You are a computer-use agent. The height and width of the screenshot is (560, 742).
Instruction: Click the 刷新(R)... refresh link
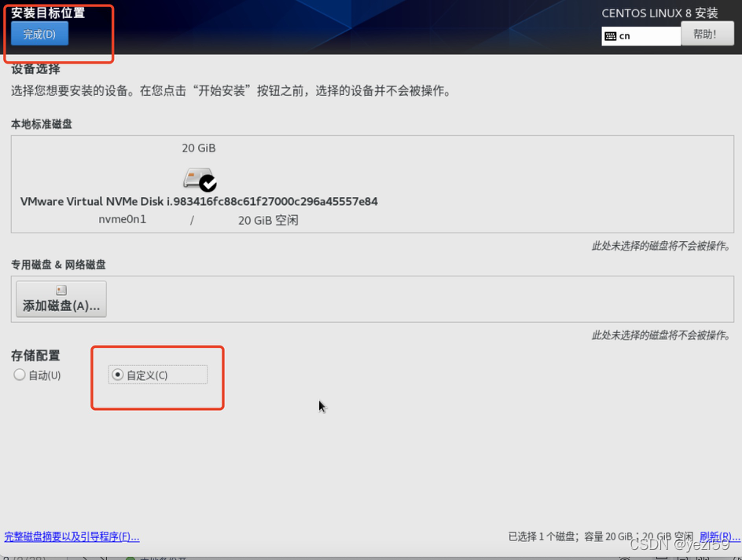[x=720, y=536]
